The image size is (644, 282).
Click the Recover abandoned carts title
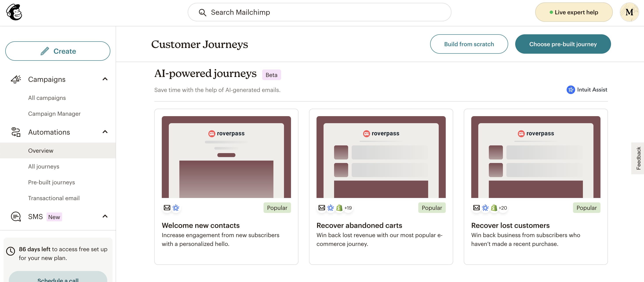[x=359, y=225]
